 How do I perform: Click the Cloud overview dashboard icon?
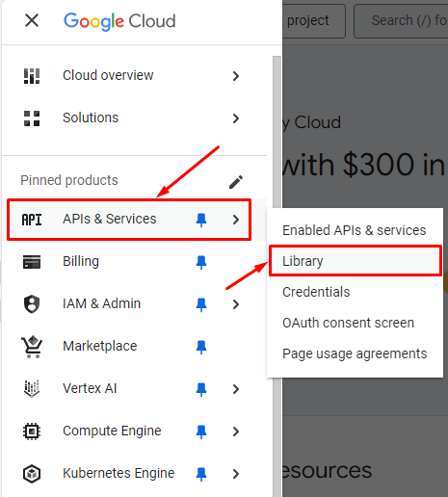point(32,76)
